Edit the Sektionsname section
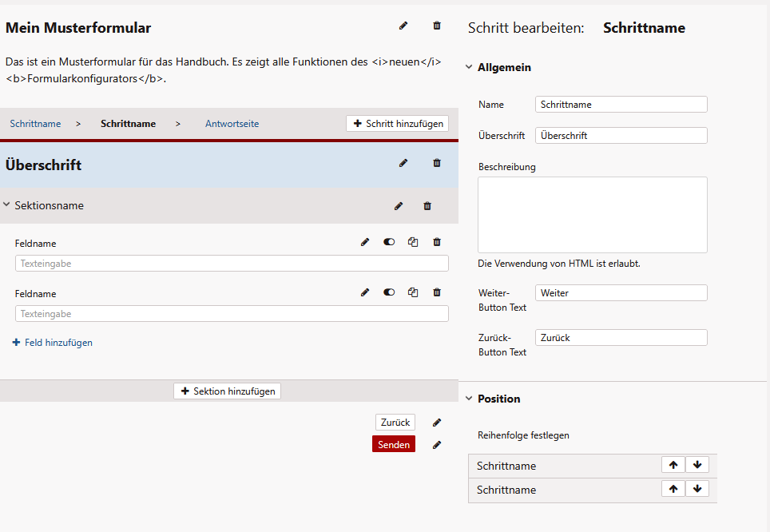 click(x=399, y=206)
